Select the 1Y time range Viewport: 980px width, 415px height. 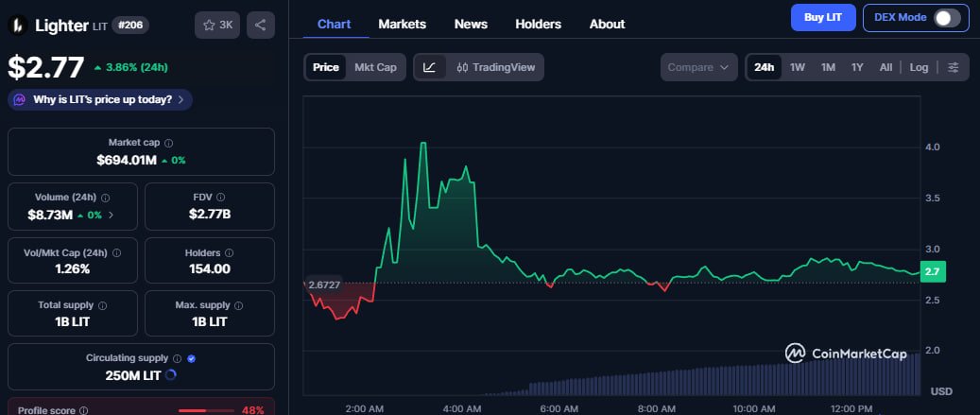[x=857, y=67]
